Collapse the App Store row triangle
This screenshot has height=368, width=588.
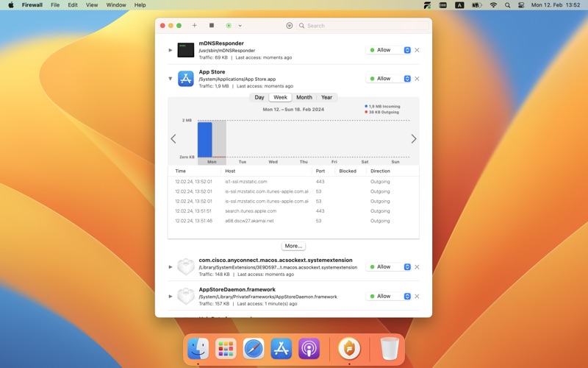[171, 79]
